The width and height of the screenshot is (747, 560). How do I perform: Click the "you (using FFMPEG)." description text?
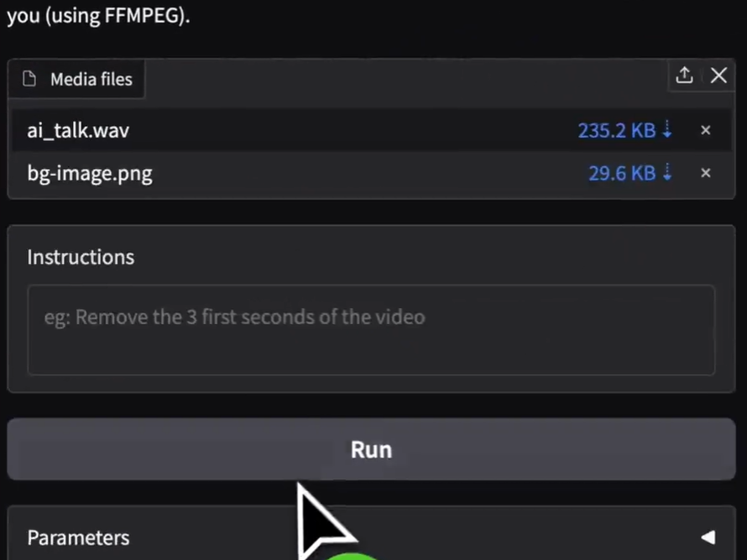click(98, 16)
